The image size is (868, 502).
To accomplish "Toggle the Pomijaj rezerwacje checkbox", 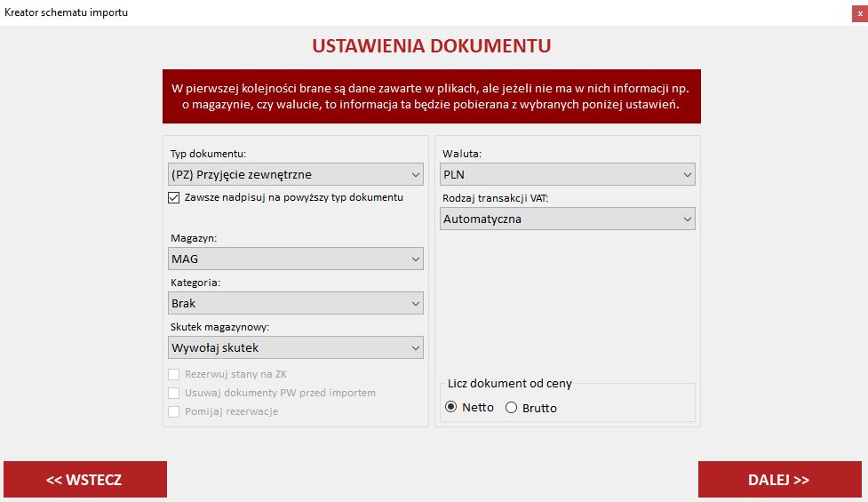I will [174, 411].
